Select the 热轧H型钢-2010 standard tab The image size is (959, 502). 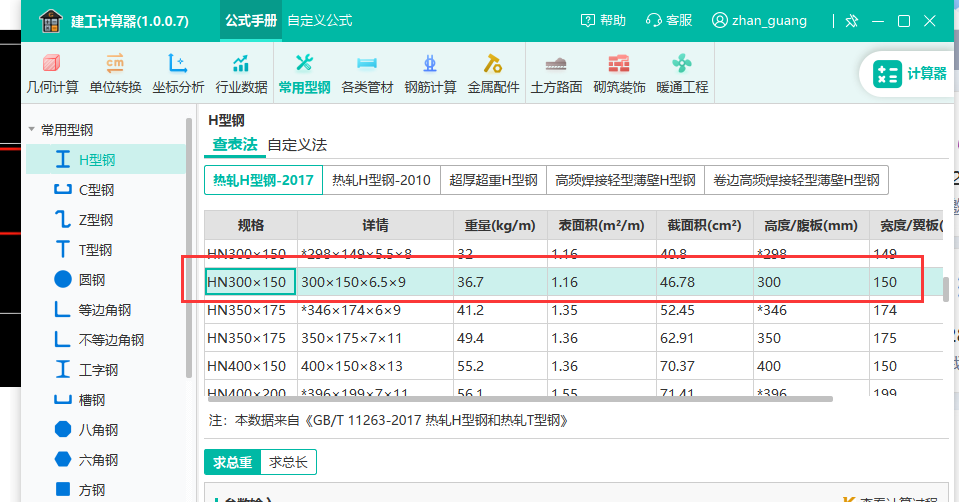[381, 180]
